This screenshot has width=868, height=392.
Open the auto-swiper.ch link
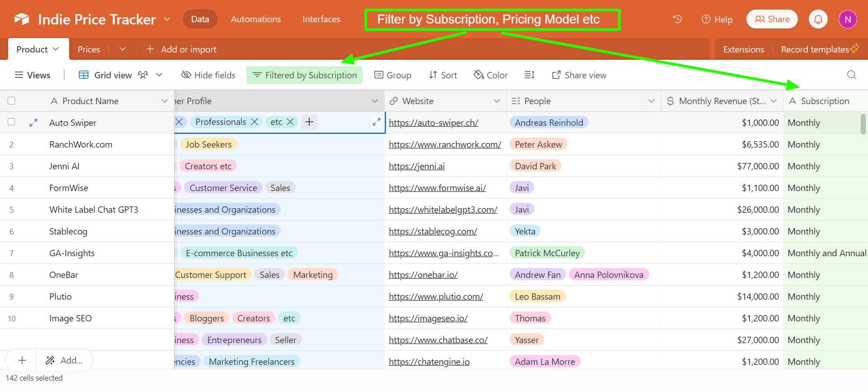(x=433, y=123)
